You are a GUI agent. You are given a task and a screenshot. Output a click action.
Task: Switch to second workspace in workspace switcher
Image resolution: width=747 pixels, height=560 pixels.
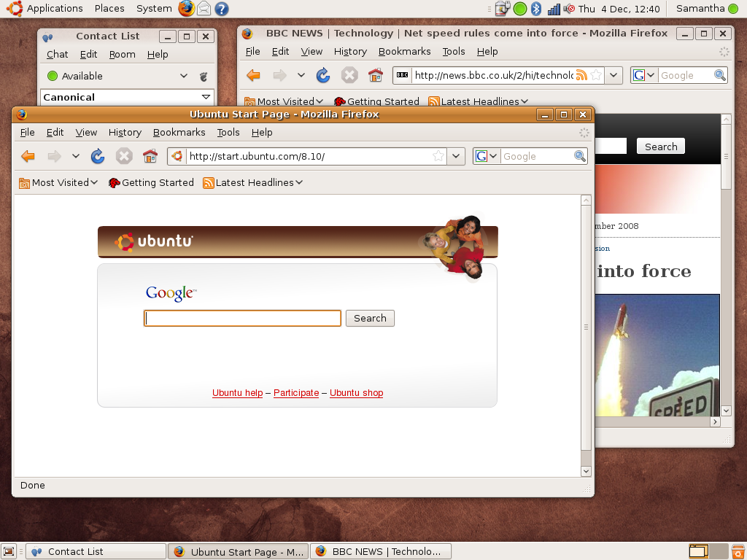click(x=719, y=551)
